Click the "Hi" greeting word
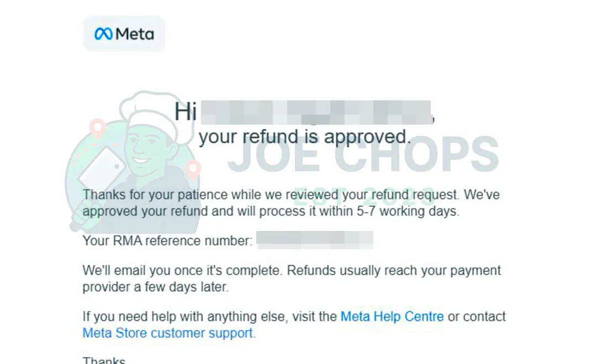The image size is (613, 364). tap(186, 112)
